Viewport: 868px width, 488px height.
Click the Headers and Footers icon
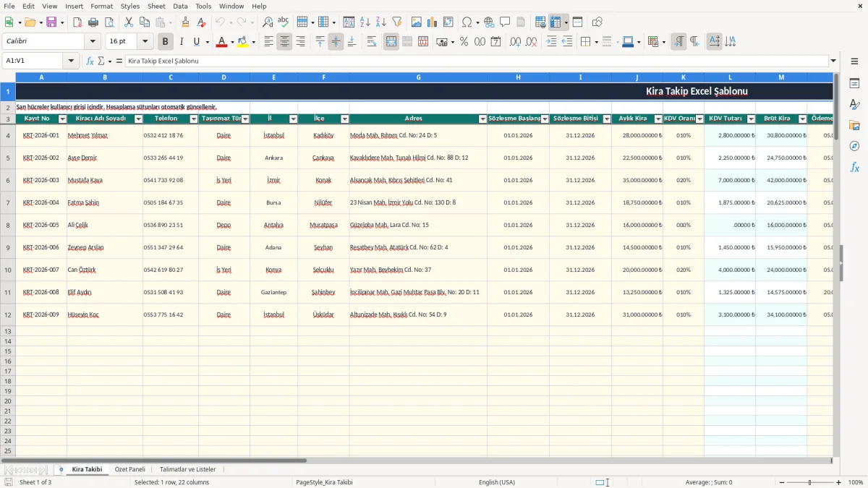click(x=521, y=22)
